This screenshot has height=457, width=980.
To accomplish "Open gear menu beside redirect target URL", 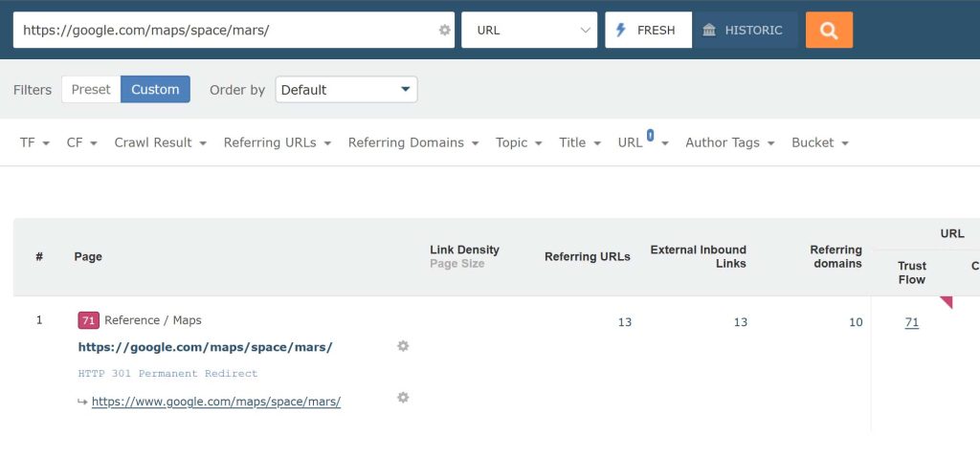I will (x=403, y=397).
